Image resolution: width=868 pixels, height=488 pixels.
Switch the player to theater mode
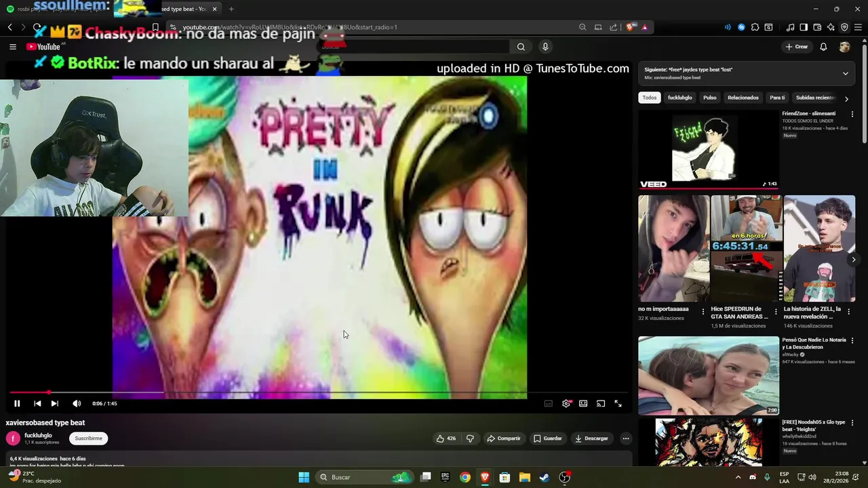coord(583,403)
